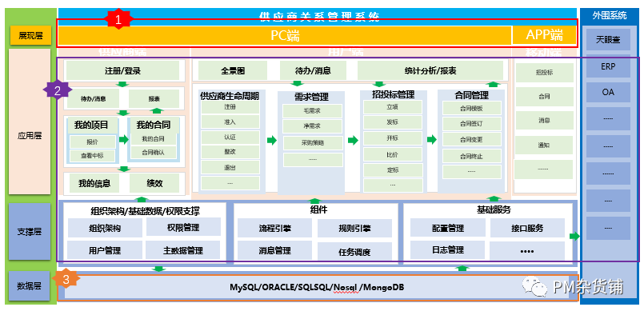Click the 流程引擎 box
Viewport: 644px width, 315px height.
click(274, 229)
